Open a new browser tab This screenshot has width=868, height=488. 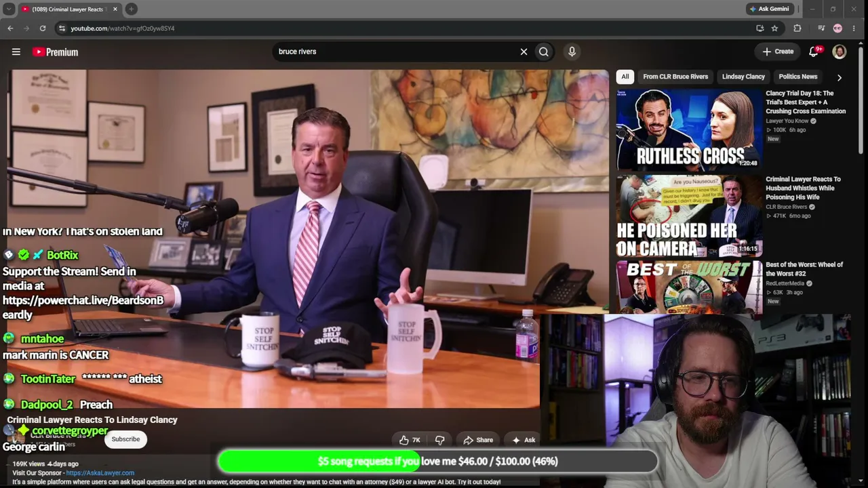tap(131, 9)
